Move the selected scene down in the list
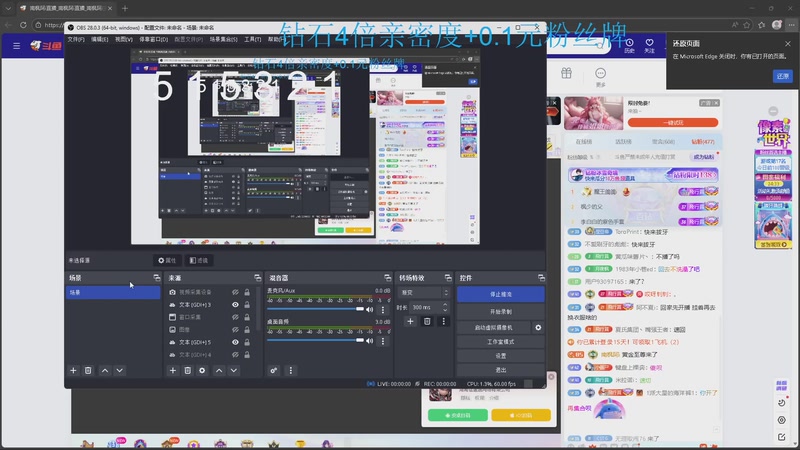This screenshot has height=450, width=800. tap(119, 370)
